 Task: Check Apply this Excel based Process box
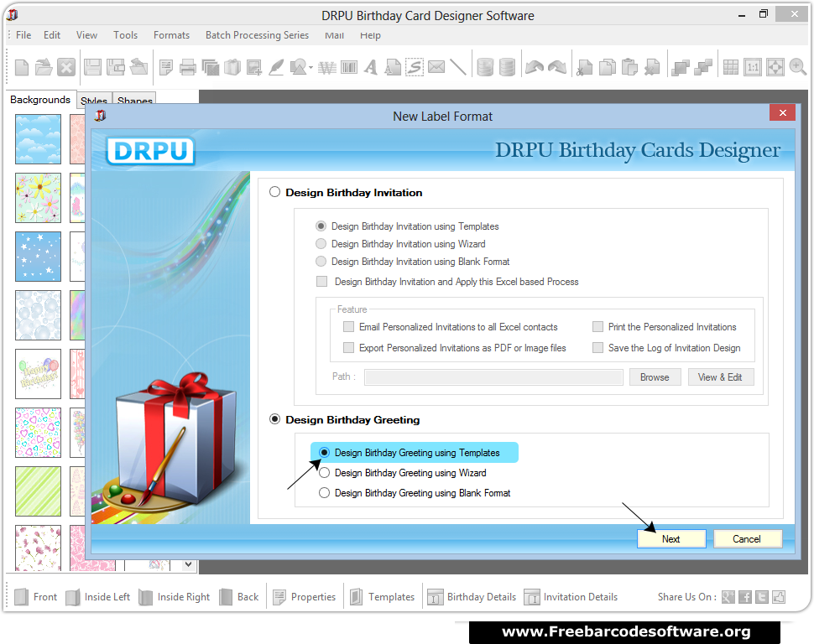322,281
